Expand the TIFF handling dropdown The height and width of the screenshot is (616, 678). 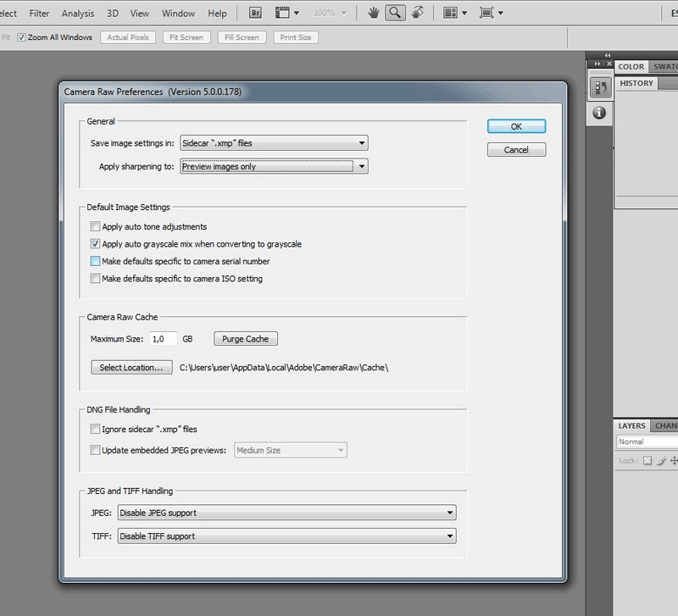286,536
